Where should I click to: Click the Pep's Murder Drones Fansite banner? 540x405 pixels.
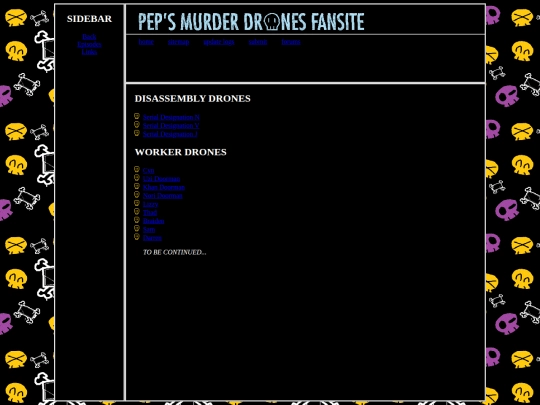click(251, 21)
